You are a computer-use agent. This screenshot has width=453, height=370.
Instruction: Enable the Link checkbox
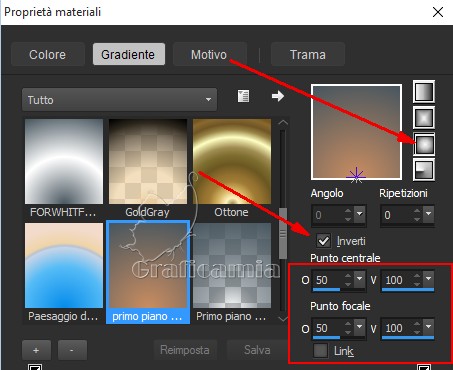click(321, 350)
